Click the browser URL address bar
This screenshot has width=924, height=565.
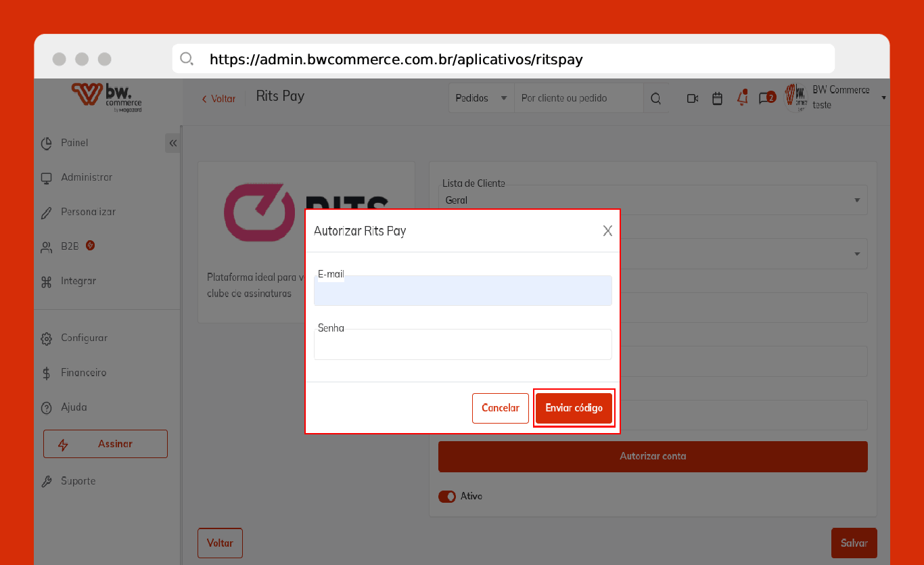[503, 59]
